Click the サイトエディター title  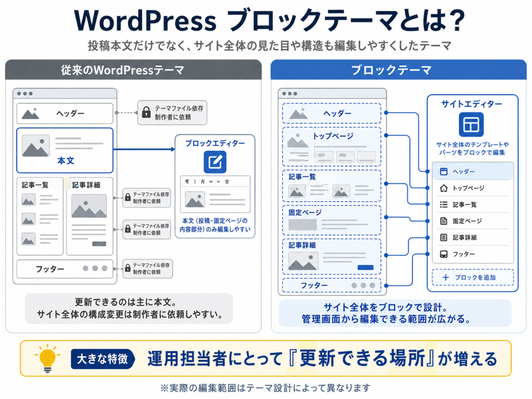point(471,104)
